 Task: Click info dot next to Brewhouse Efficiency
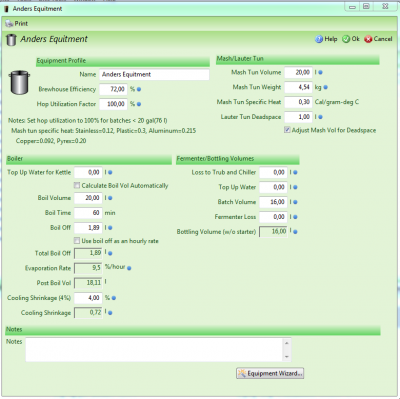point(139,89)
